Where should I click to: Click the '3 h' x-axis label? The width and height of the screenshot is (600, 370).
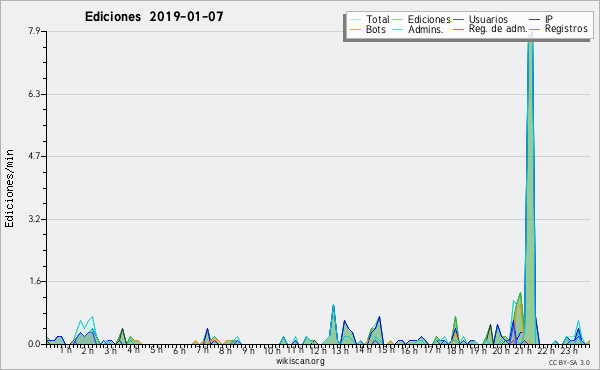click(111, 350)
